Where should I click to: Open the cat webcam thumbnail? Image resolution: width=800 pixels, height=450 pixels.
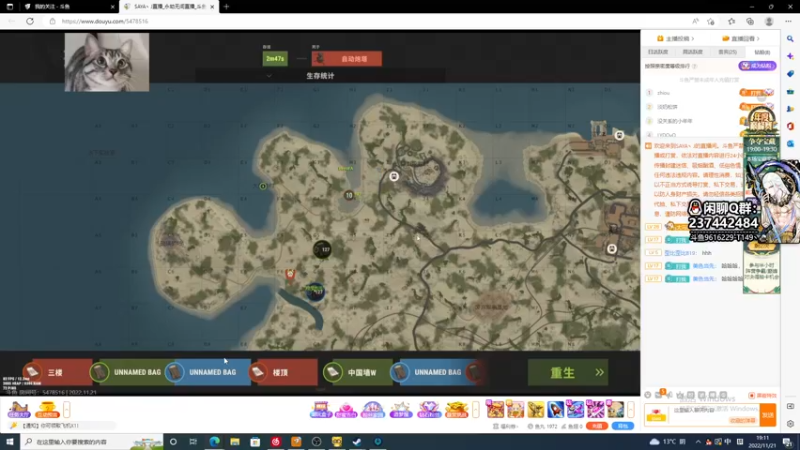pyautogui.click(x=107, y=62)
